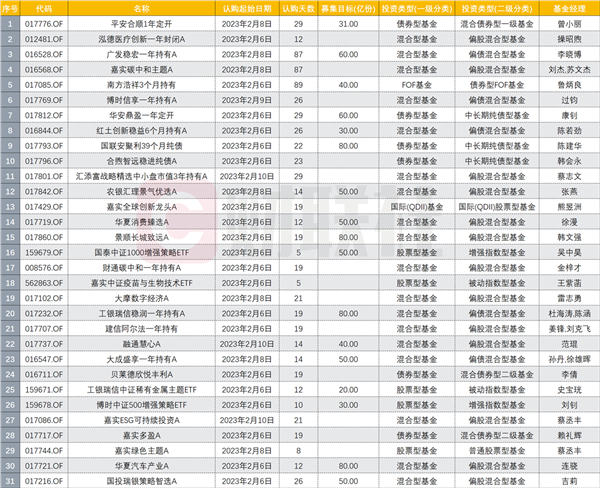
Task: Click fund name 南方浩祥3个月持有
Action: click(x=142, y=85)
